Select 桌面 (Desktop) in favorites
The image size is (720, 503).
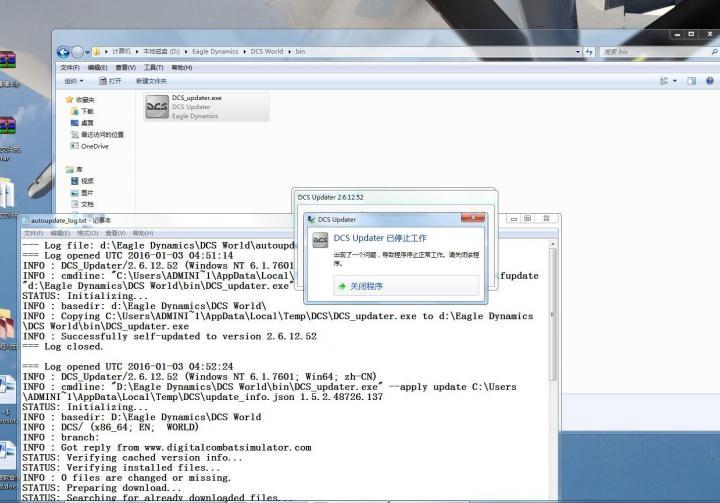point(87,122)
